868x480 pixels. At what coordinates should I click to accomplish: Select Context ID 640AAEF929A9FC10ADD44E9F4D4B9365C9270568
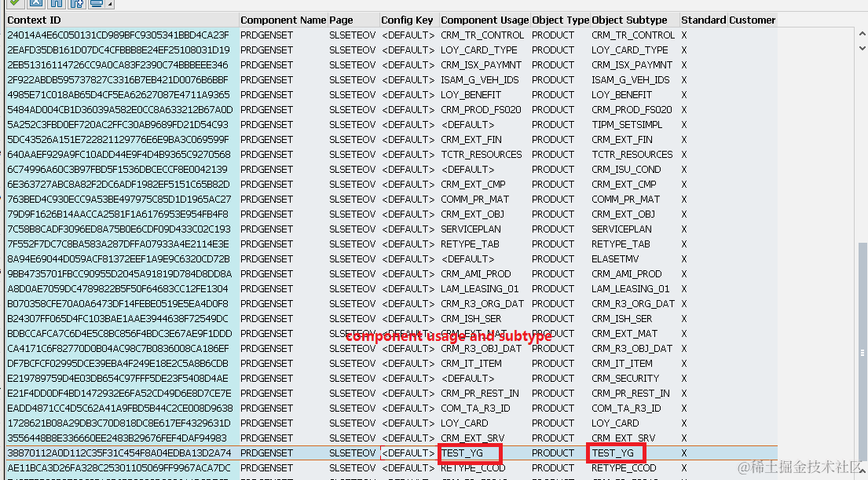click(119, 155)
